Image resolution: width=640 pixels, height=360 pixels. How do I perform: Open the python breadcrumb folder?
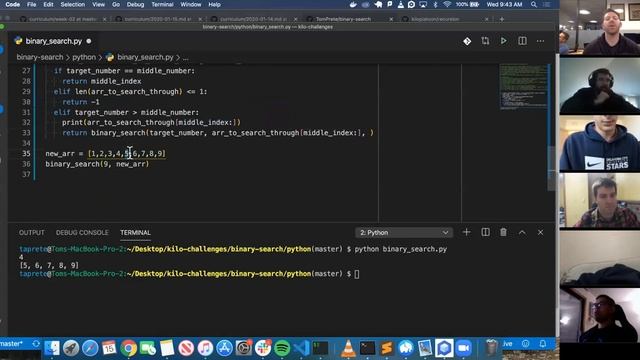[x=84, y=57]
